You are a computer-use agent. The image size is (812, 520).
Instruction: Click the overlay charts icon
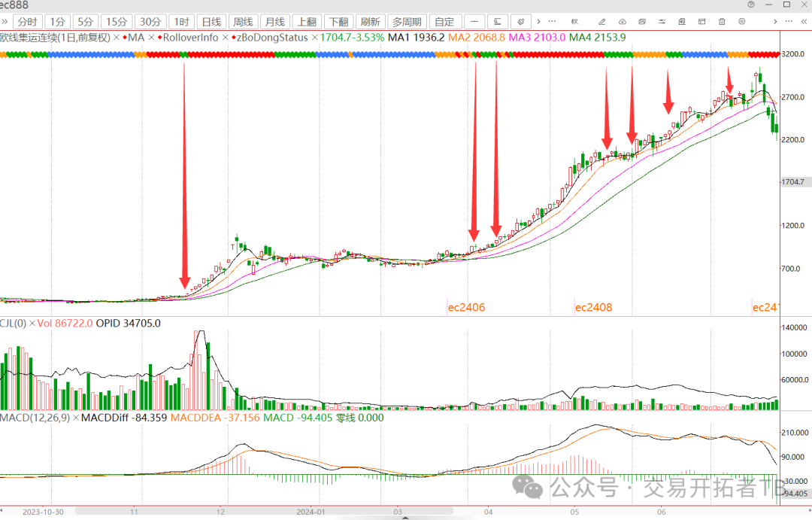coord(642,22)
